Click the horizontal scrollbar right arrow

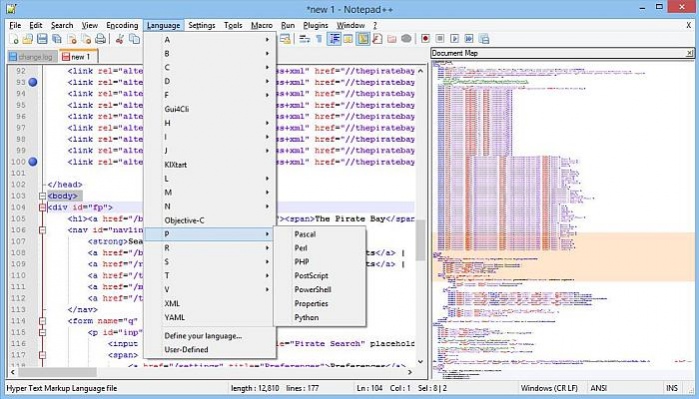pos(410,372)
